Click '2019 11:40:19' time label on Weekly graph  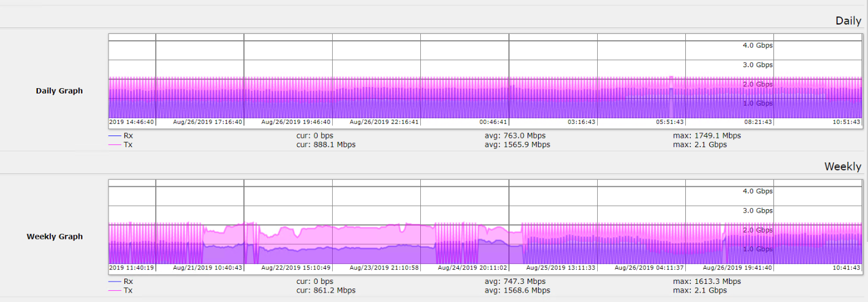pos(132,268)
